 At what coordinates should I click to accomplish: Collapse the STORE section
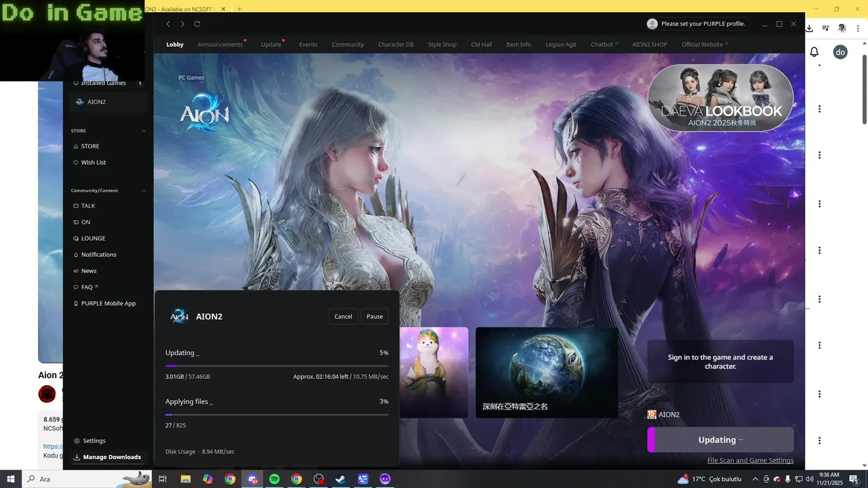click(144, 131)
